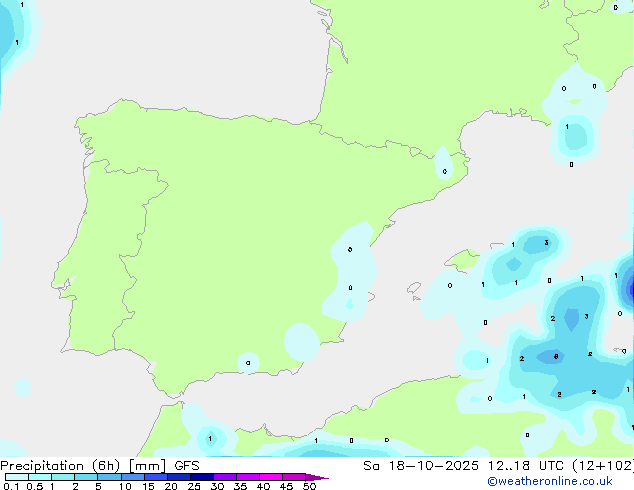Click the "15" legend scale label

pyautogui.click(x=148, y=486)
